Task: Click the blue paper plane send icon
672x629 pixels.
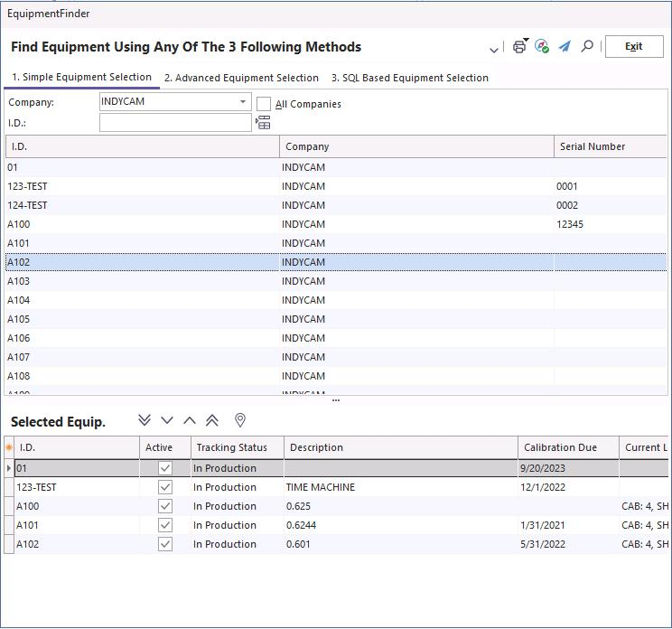Action: click(565, 46)
